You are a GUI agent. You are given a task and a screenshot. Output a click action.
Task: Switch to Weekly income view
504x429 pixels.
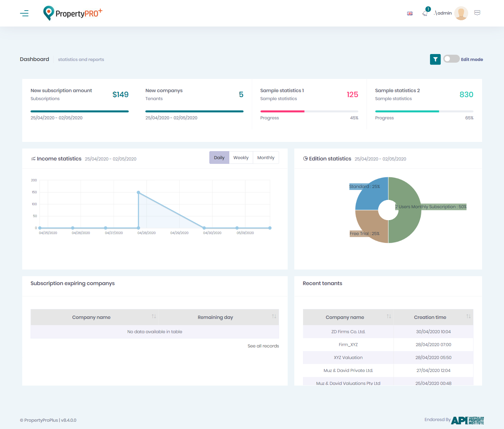[241, 158]
